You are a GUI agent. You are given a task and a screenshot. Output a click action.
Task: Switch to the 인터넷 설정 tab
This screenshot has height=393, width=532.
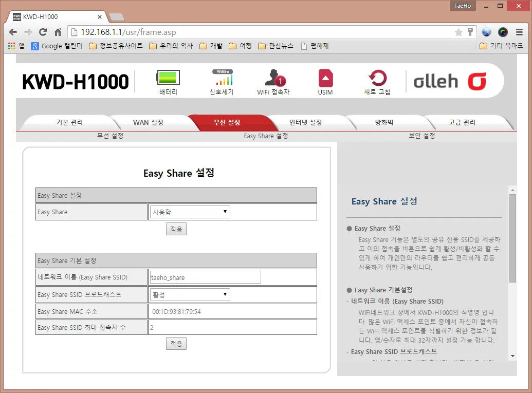coord(306,122)
